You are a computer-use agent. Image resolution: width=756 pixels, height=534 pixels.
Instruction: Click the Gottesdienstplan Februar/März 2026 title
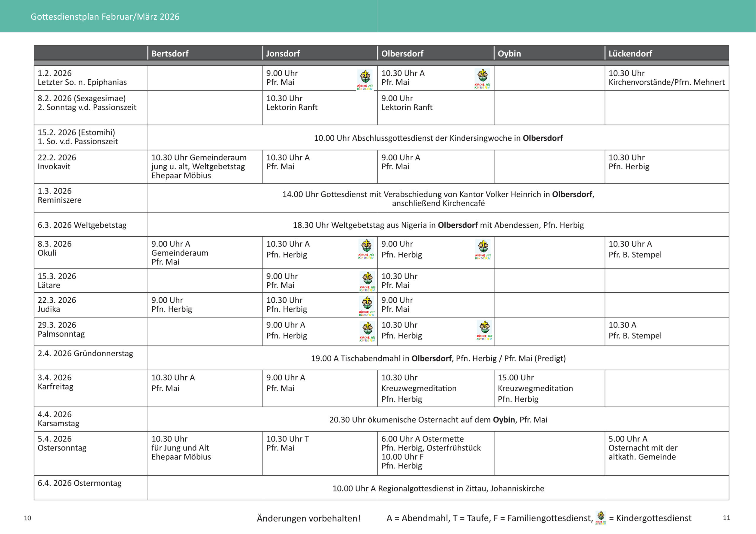(105, 17)
